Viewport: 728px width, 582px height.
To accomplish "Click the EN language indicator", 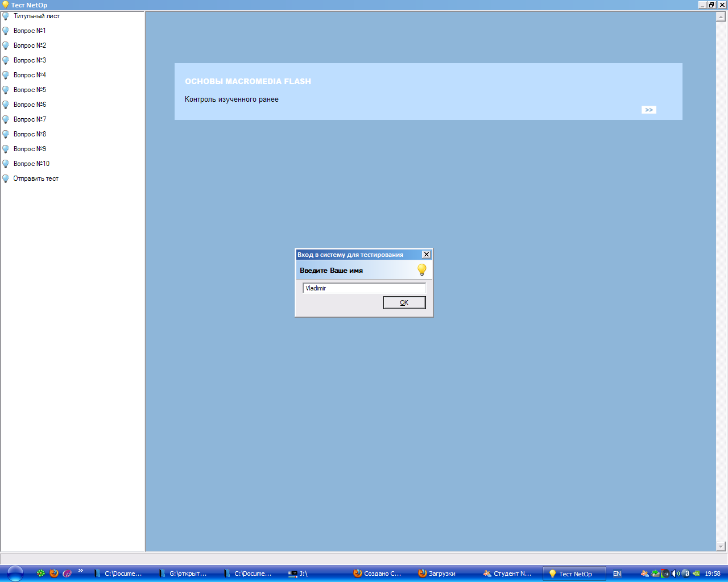I will point(617,573).
